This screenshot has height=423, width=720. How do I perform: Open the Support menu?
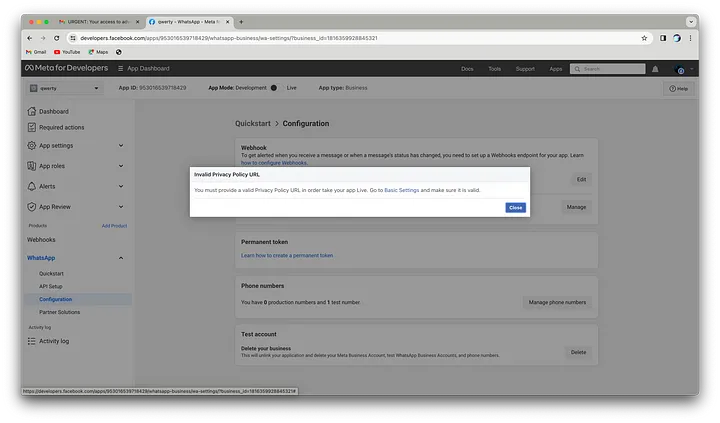pos(525,69)
